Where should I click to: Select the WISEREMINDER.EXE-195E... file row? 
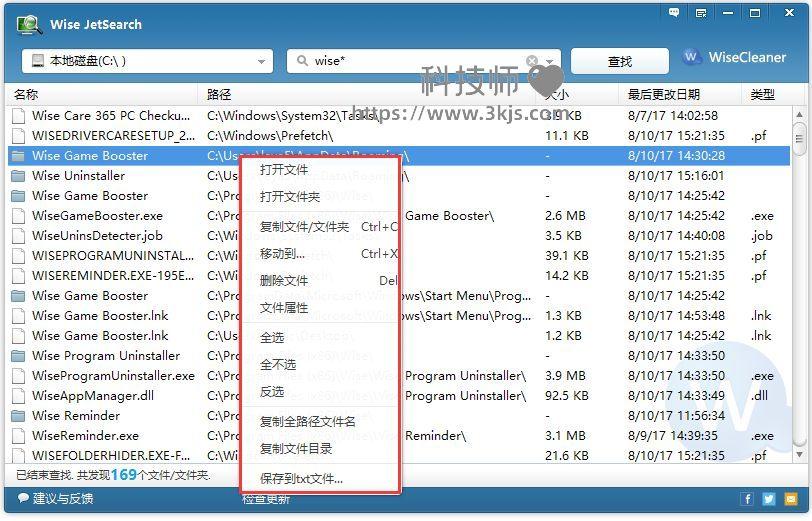tap(399, 276)
